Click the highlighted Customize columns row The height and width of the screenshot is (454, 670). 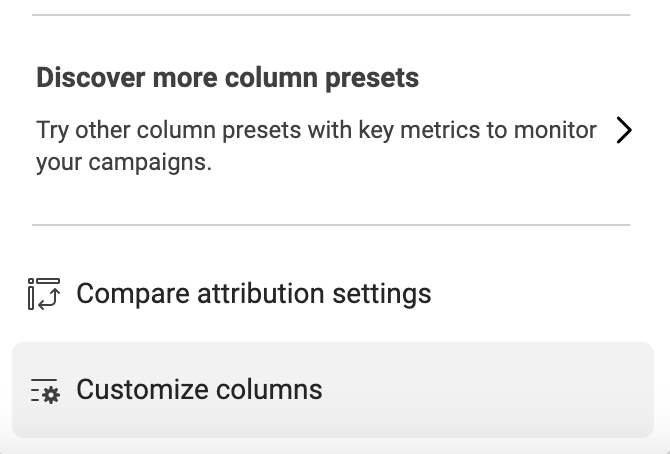(333, 390)
